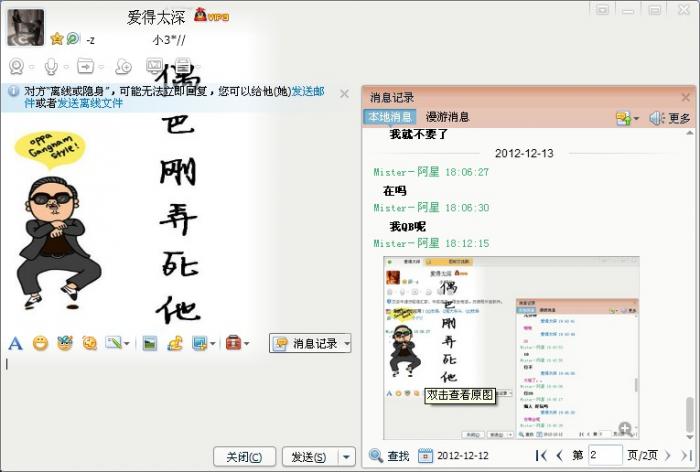Open the screenshot thumbnail in history
This screenshot has height=472, width=700.
click(x=511, y=348)
